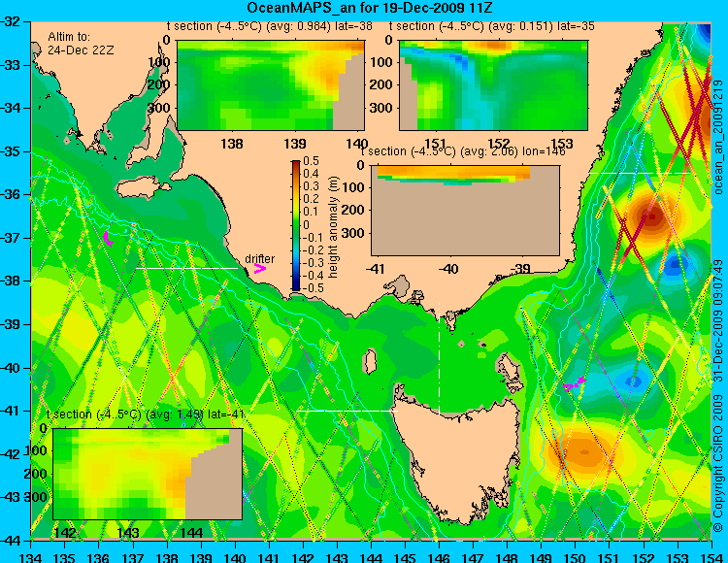This screenshot has height=563, width=728.
Task: Click the OceanMAPS_an 19-Dec-2009 11Z title
Action: 369,8
